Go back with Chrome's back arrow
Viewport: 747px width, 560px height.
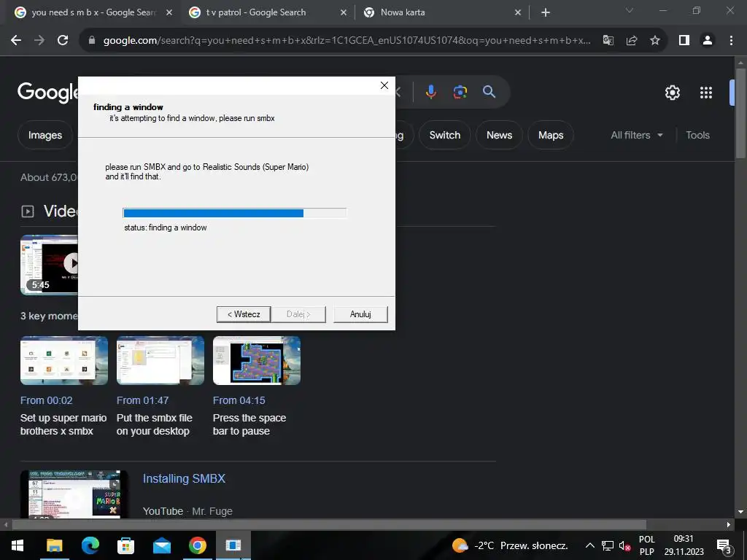point(16,41)
